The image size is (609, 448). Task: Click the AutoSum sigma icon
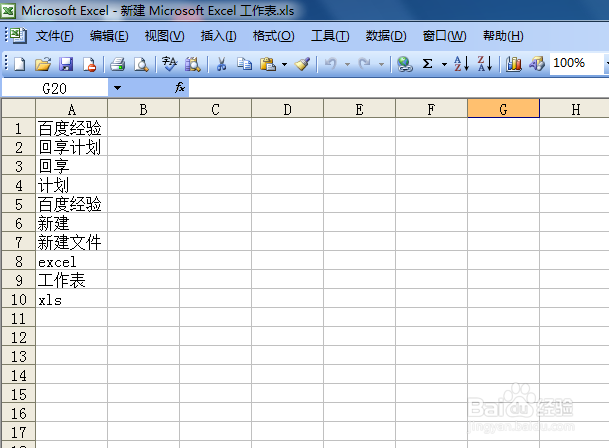[x=428, y=64]
